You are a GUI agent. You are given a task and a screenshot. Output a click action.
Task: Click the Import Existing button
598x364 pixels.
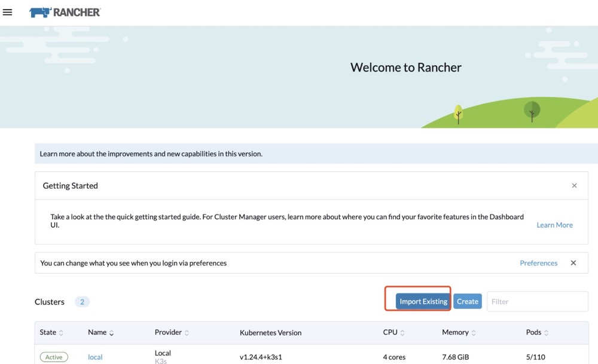(x=423, y=301)
